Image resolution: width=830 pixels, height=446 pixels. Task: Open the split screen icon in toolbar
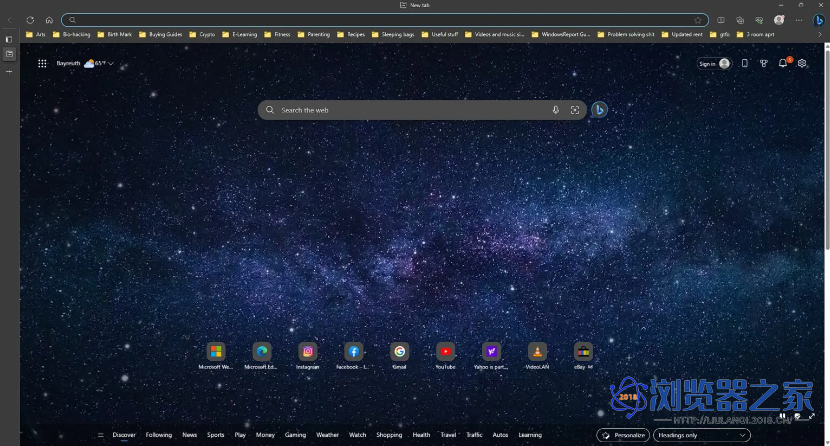(x=721, y=20)
